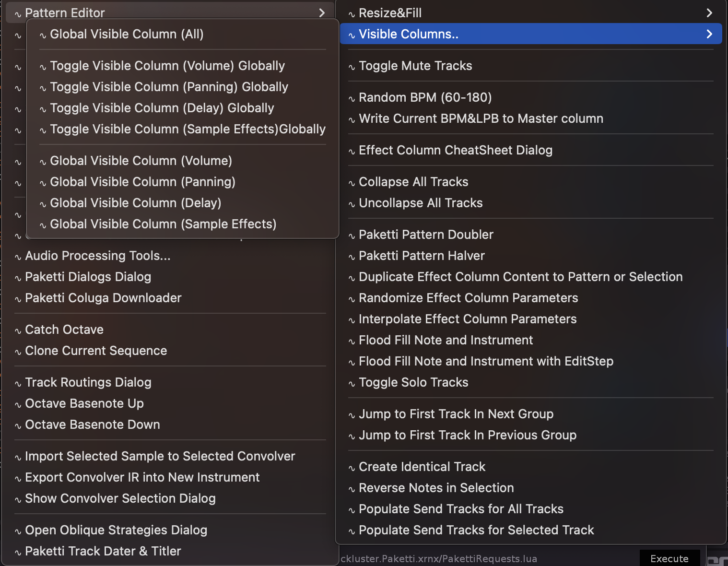Screen dimensions: 728x566
Task: Click the PakettiRequests.lua file path text
Action: click(439, 559)
